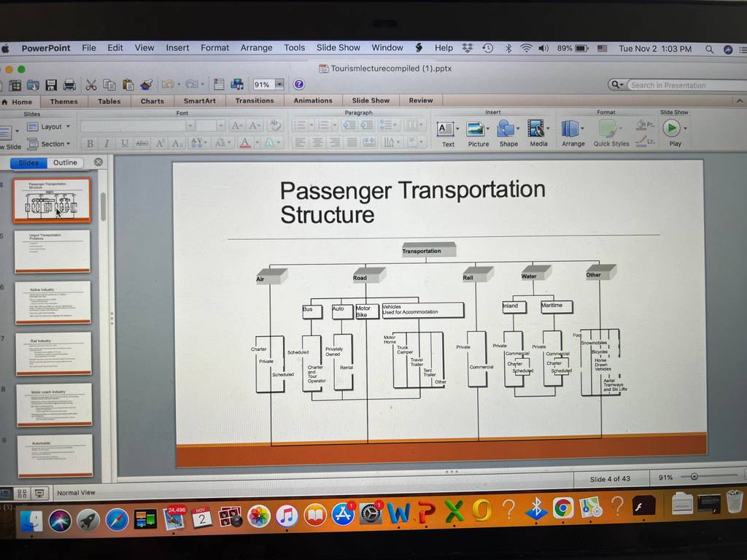The height and width of the screenshot is (560, 747).
Task: Open the Media Browser icon in toolbar
Action: (237, 85)
